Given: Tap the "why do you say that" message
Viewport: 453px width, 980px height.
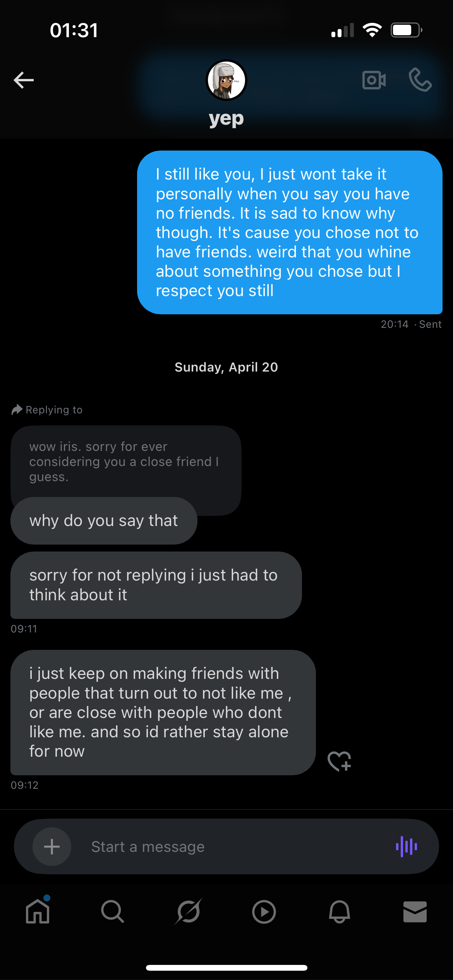Looking at the screenshot, I should point(104,521).
